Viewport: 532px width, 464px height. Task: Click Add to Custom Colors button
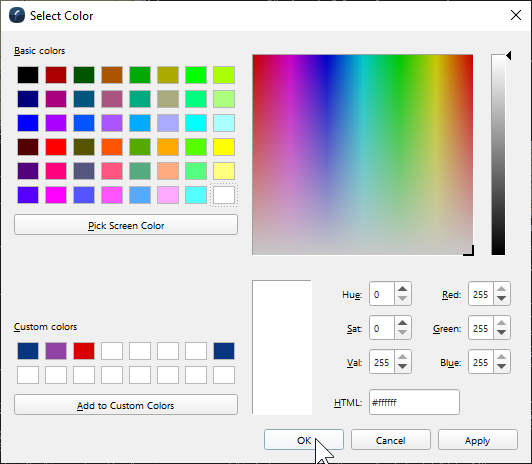point(126,405)
